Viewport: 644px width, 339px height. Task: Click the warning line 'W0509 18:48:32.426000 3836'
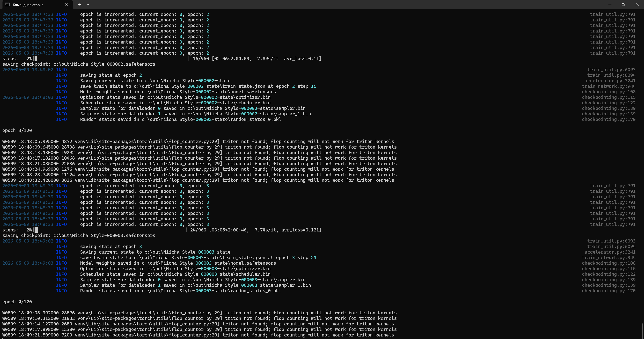click(198, 180)
